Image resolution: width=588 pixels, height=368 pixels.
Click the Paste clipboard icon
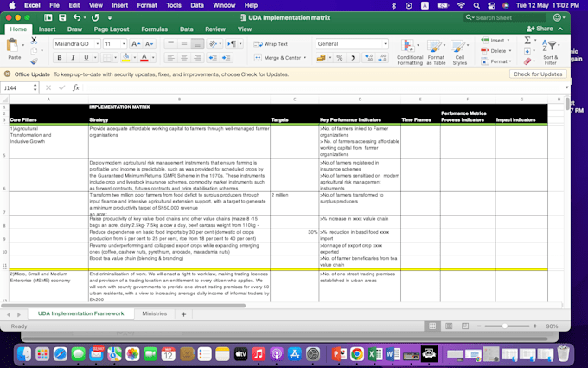point(13,45)
